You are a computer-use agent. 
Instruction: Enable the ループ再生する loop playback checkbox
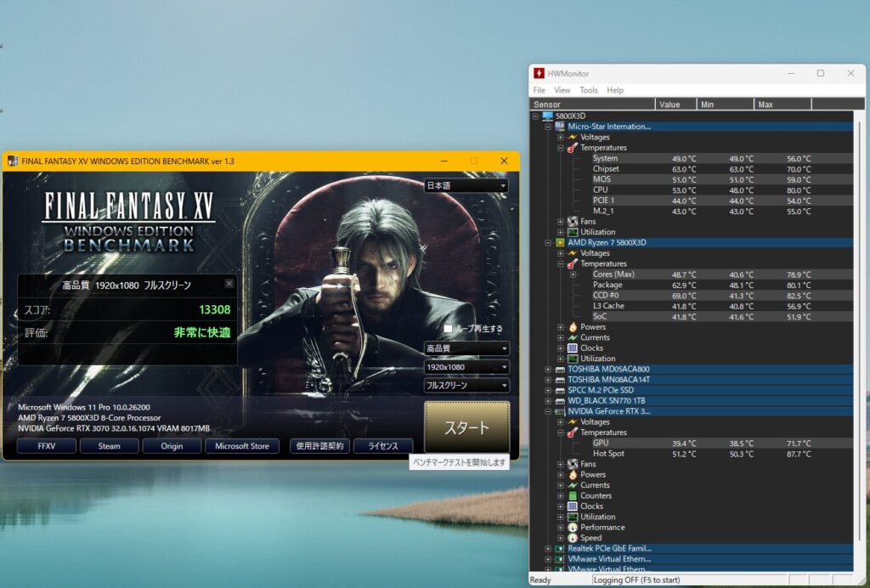point(448,328)
